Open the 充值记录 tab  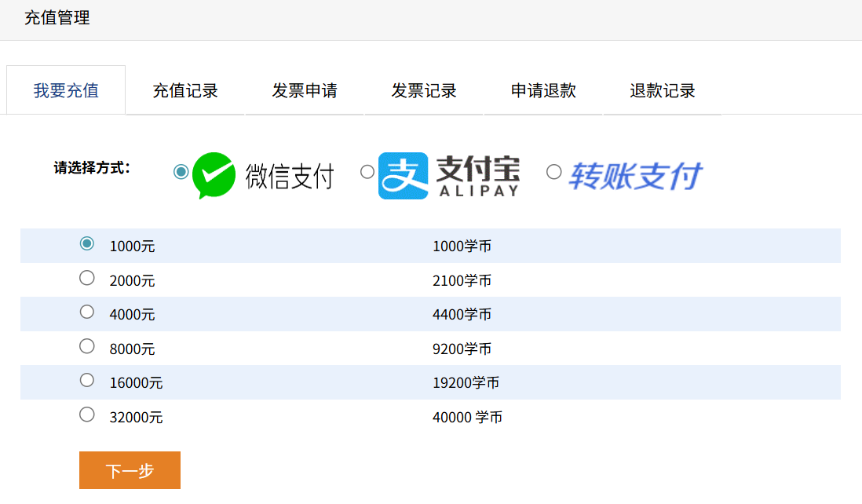[x=185, y=90]
